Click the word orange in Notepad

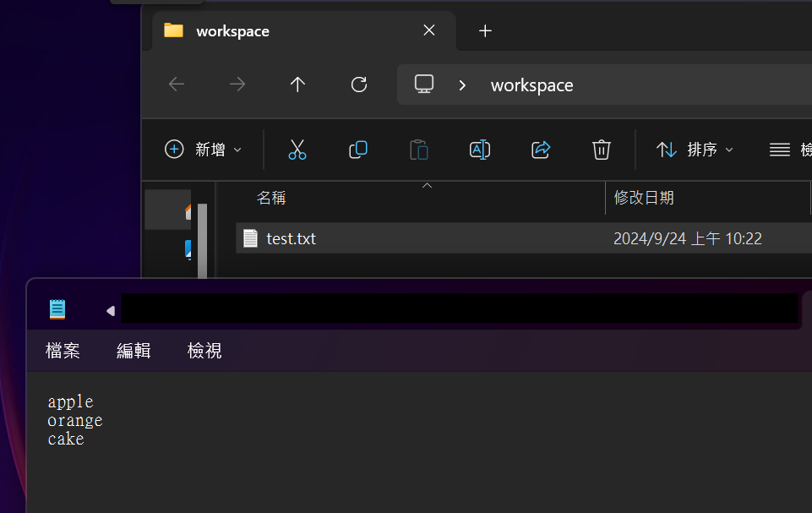75,420
